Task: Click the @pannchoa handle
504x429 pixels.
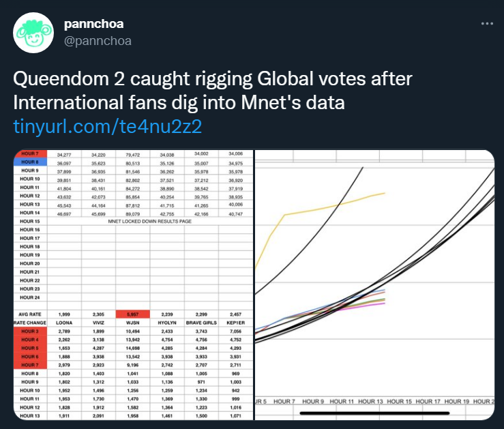Action: [98, 41]
